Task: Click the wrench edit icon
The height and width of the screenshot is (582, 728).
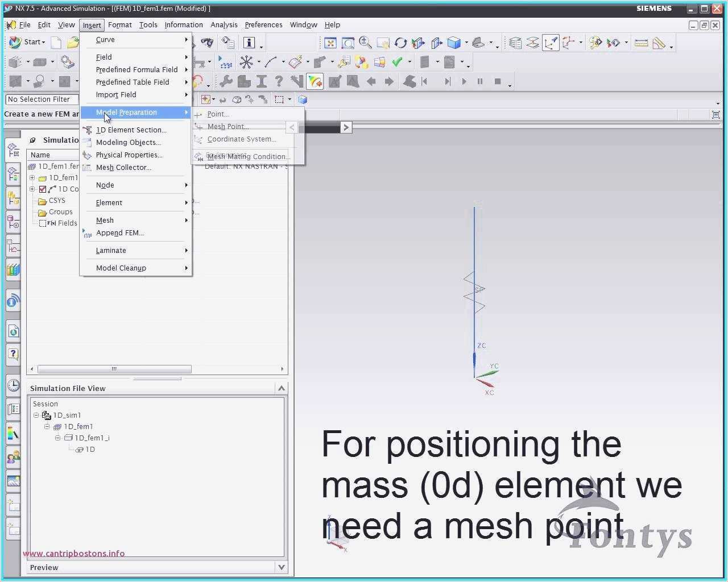Action: coord(226,81)
